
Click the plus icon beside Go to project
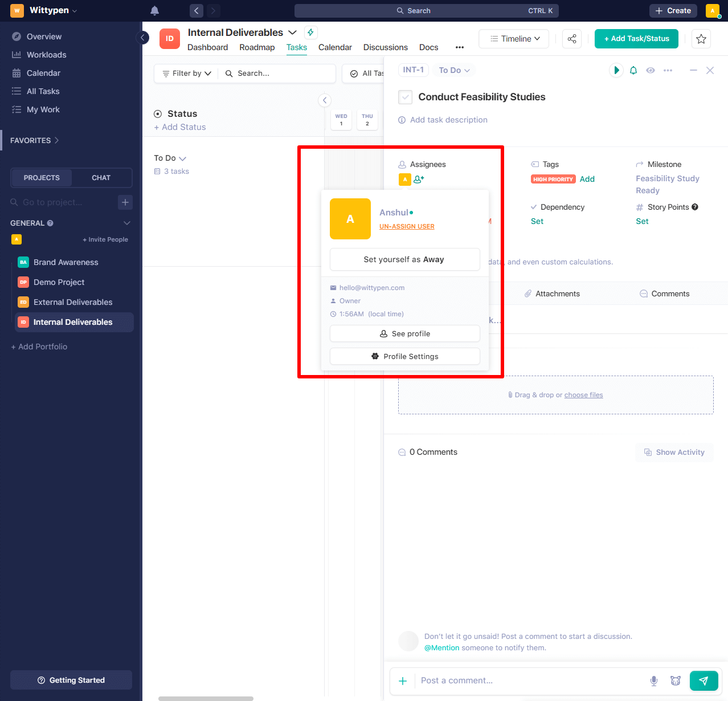pos(125,202)
